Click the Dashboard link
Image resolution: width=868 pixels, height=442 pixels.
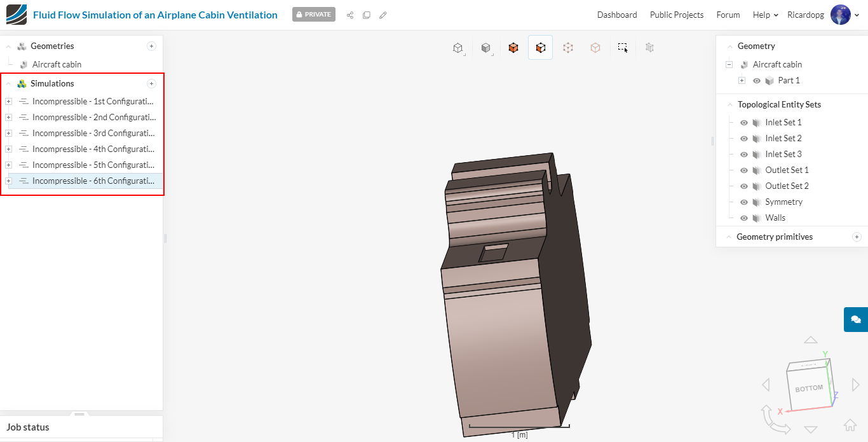click(x=616, y=15)
